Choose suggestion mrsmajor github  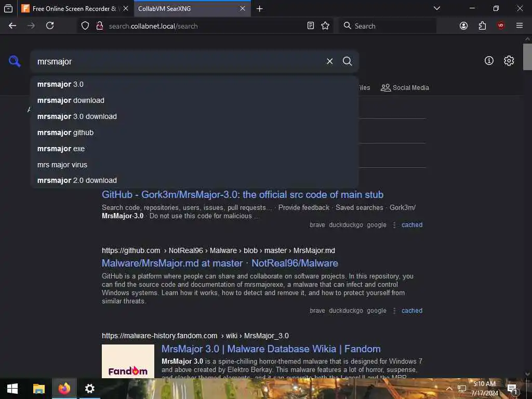coord(194,132)
